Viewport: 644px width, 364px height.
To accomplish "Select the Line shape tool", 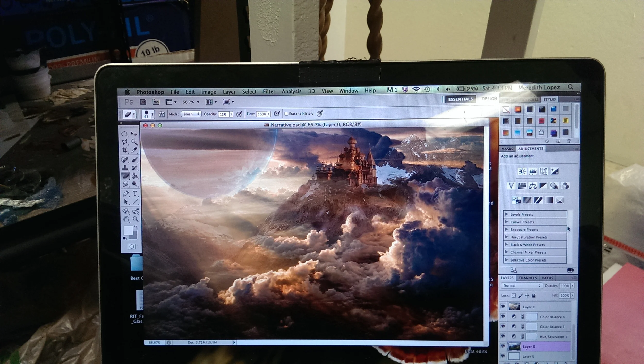I will (x=135, y=202).
